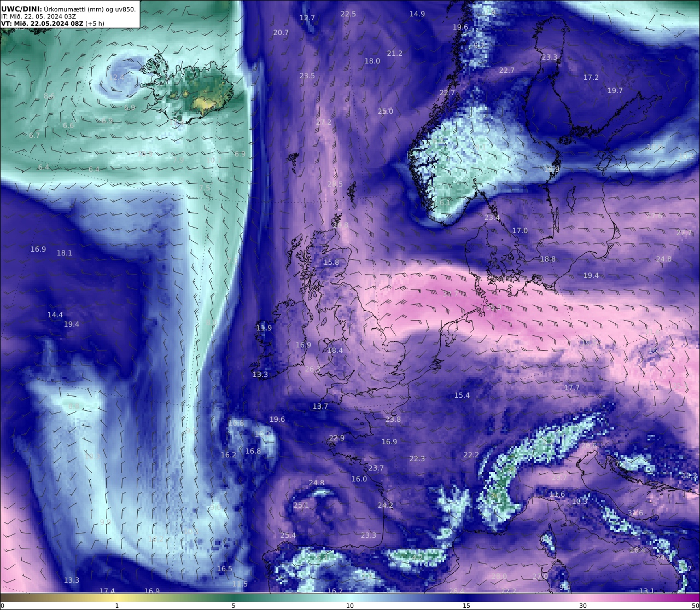Click the 23.8 value label

(393, 420)
